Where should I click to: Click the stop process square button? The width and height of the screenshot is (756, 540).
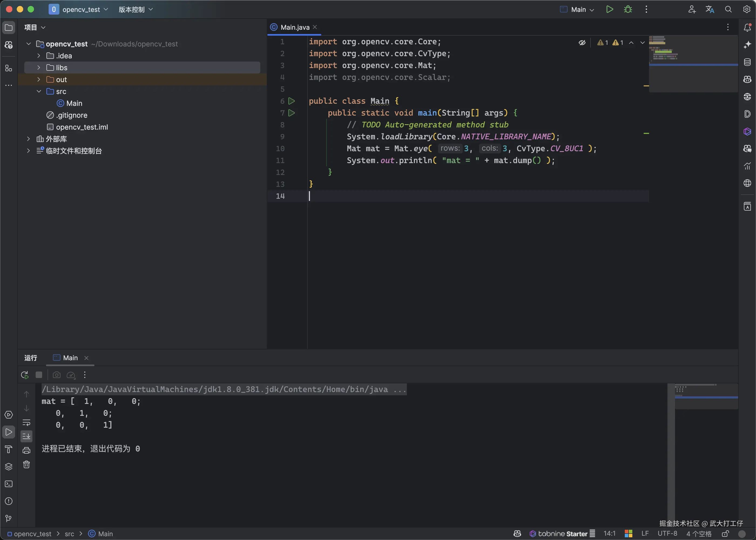pos(39,375)
